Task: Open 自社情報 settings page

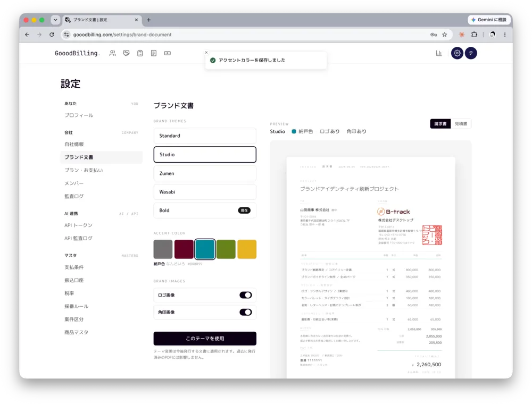Action: [x=74, y=145]
